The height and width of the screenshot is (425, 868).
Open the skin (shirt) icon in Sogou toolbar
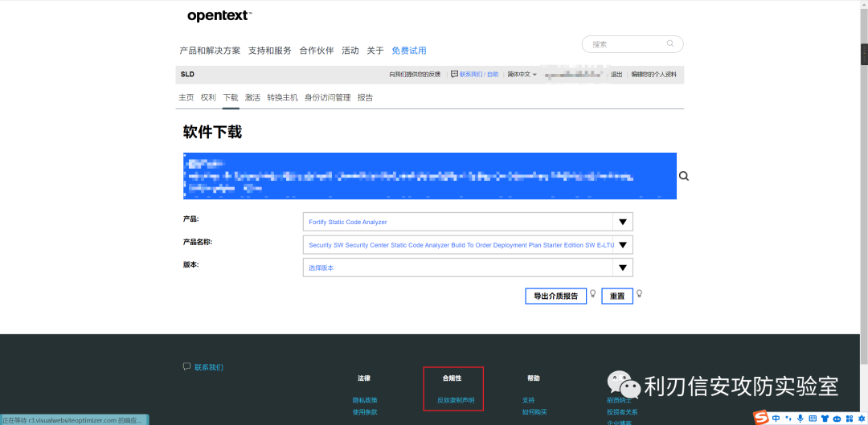825,418
